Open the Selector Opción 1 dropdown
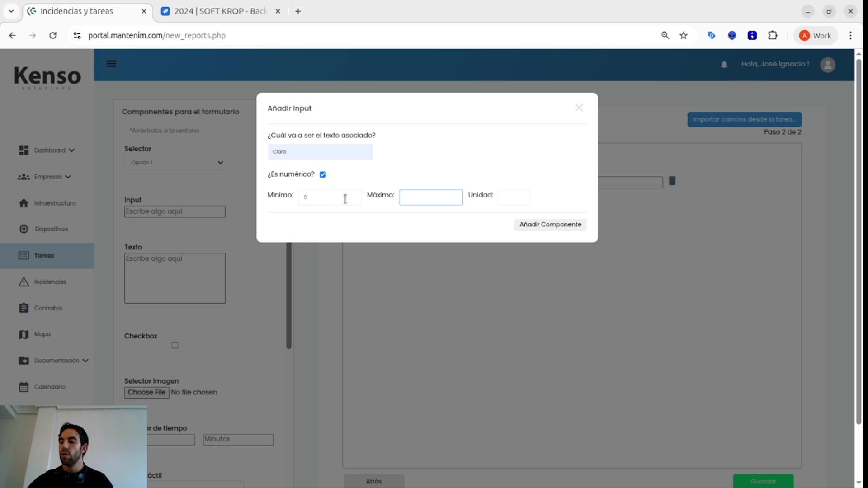The image size is (868, 488). tap(175, 162)
